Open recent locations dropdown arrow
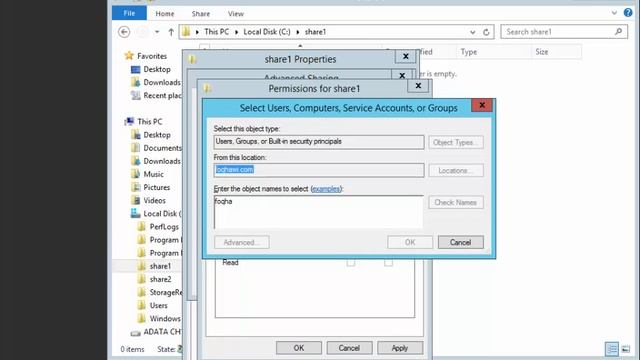This screenshot has height=360, width=640. click(x=157, y=32)
